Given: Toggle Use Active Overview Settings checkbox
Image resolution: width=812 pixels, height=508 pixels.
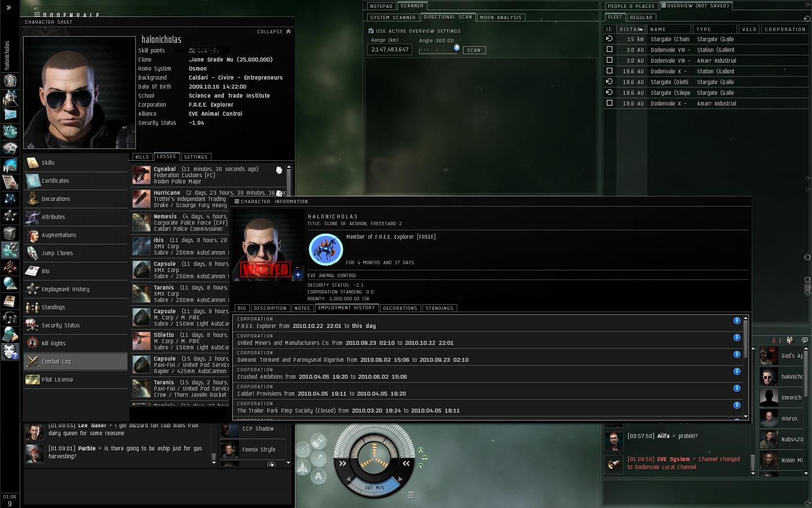Looking at the screenshot, I should [371, 31].
